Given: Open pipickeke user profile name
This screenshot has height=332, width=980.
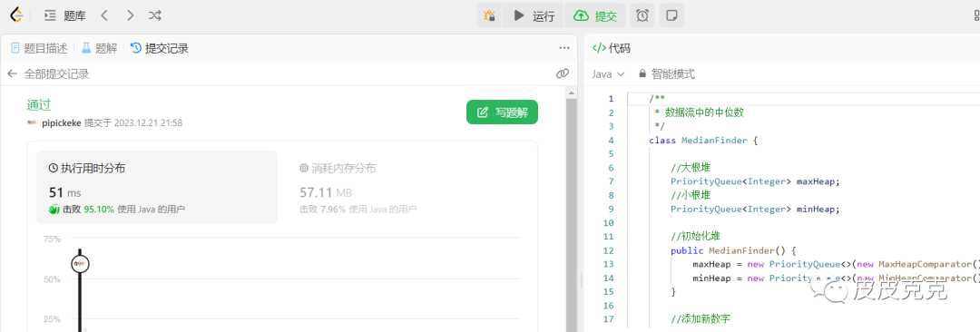Looking at the screenshot, I should click(62, 122).
